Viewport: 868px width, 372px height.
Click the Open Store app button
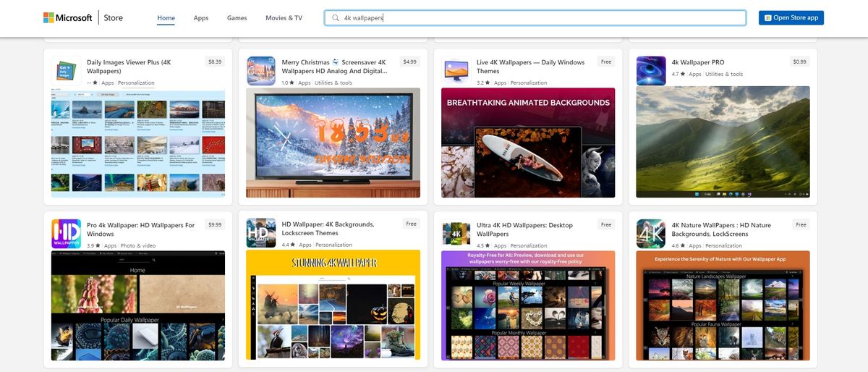tap(791, 18)
